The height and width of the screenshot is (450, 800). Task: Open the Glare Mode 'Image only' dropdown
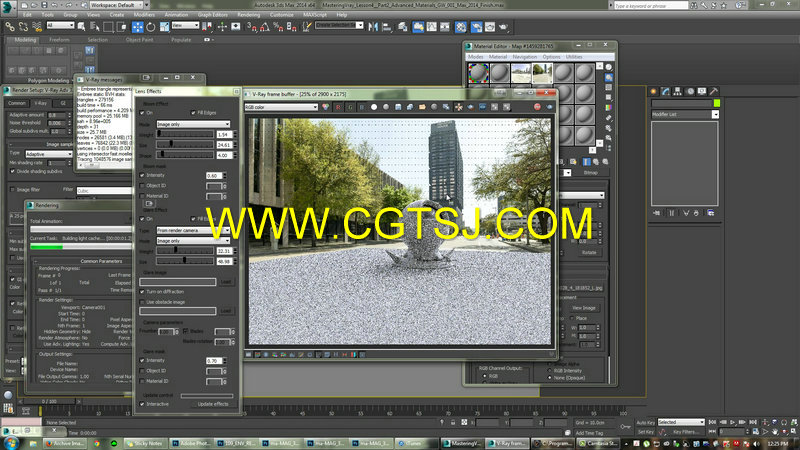click(x=193, y=241)
